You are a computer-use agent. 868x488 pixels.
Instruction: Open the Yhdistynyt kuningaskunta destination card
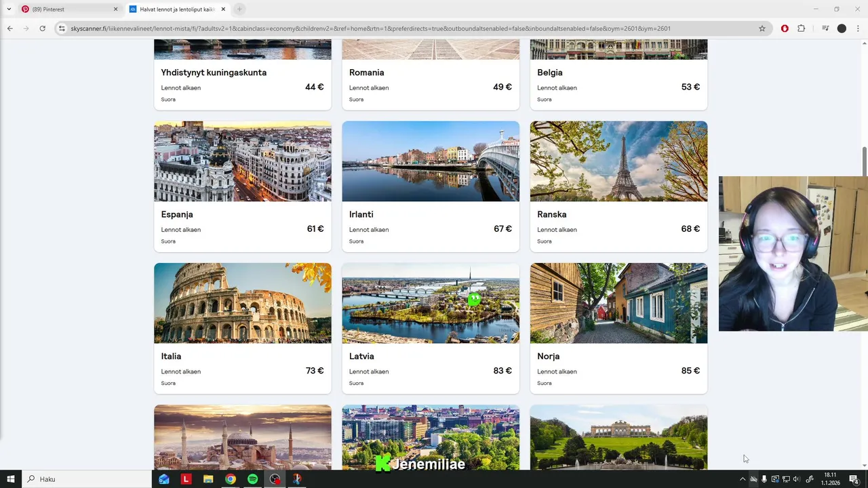click(x=243, y=75)
